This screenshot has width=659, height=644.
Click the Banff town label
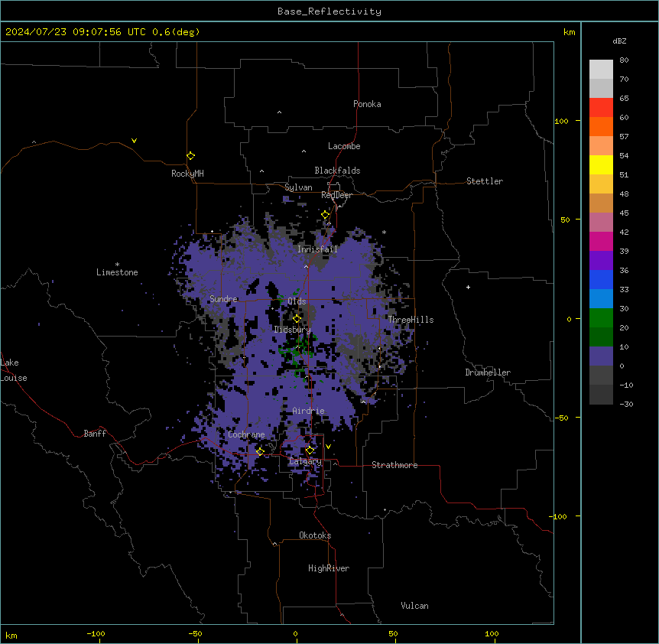(95, 434)
